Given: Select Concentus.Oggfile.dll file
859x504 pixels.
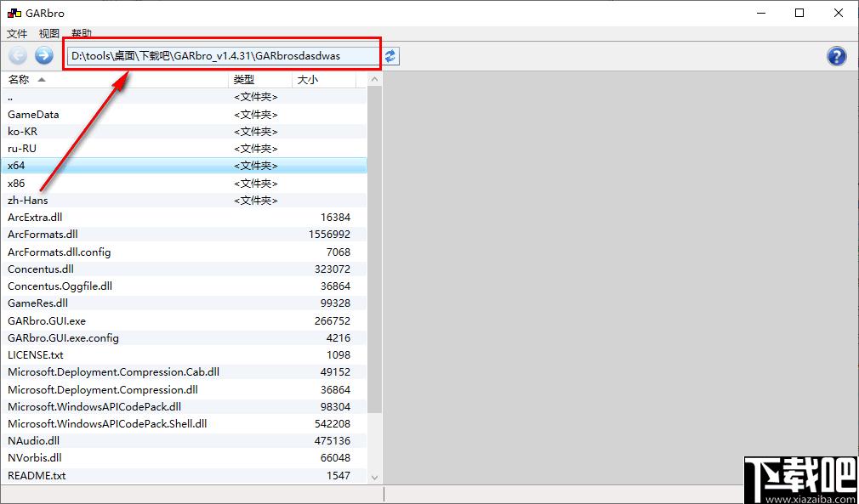Looking at the screenshot, I should point(183,286).
